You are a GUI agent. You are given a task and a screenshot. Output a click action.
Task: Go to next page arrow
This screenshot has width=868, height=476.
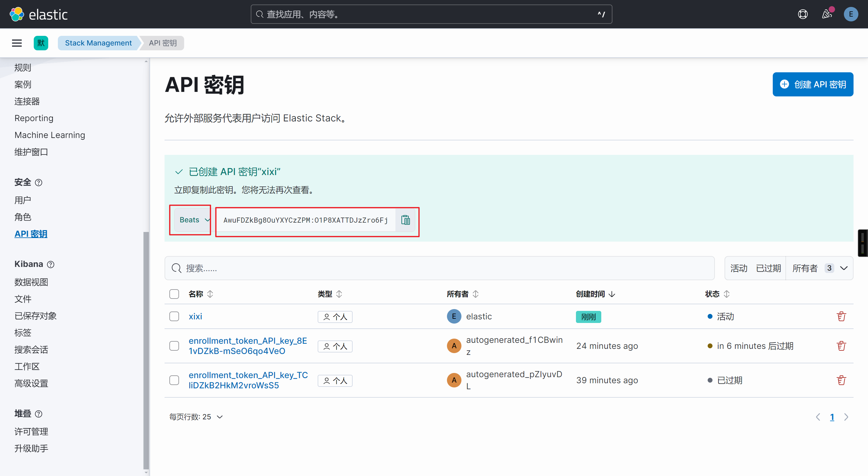(846, 417)
